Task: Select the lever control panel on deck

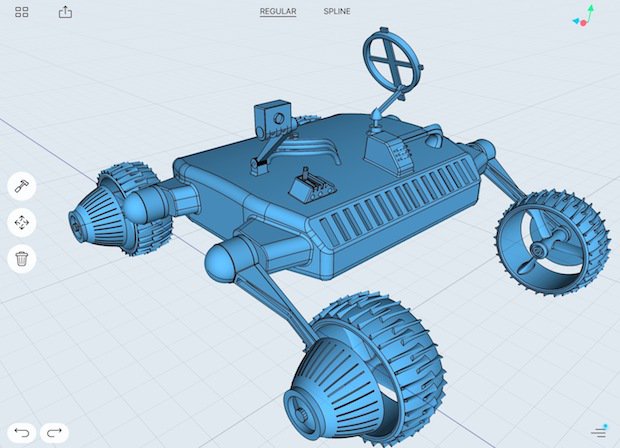Action: point(310,184)
